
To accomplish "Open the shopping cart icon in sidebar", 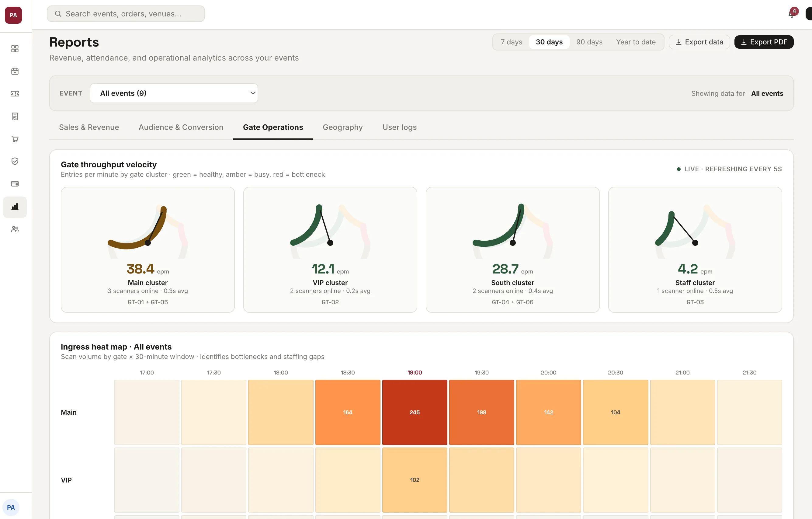I will pyautogui.click(x=15, y=139).
